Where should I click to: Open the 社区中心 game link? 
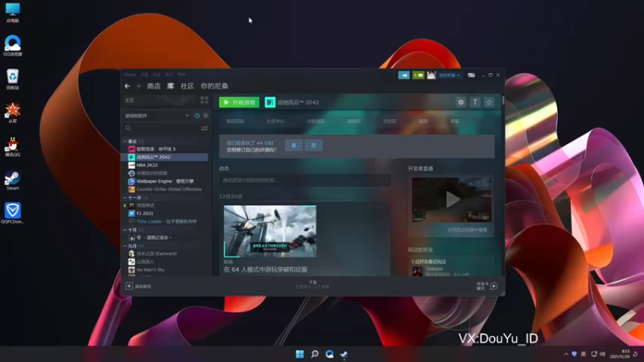coord(275,121)
